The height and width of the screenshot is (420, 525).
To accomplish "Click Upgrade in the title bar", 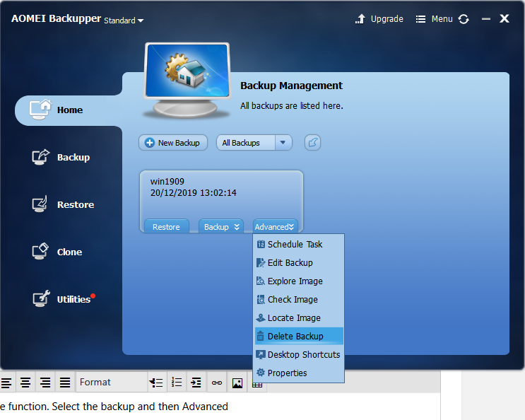I will pos(387,19).
